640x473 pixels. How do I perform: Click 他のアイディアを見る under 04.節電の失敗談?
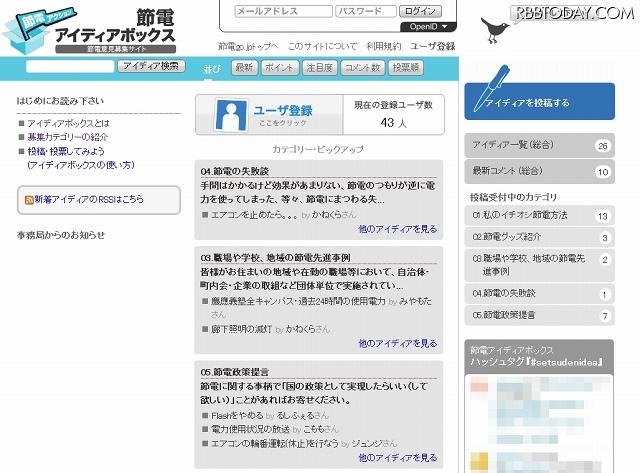tap(398, 229)
